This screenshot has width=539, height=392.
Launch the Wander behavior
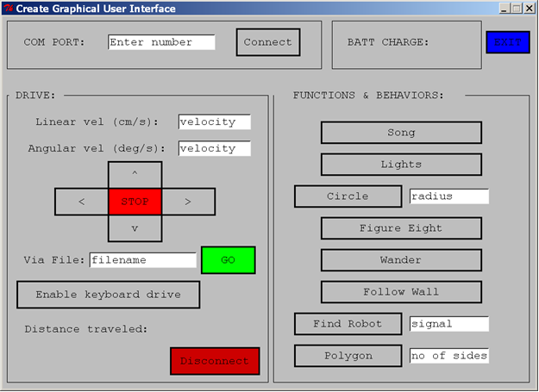click(x=401, y=260)
